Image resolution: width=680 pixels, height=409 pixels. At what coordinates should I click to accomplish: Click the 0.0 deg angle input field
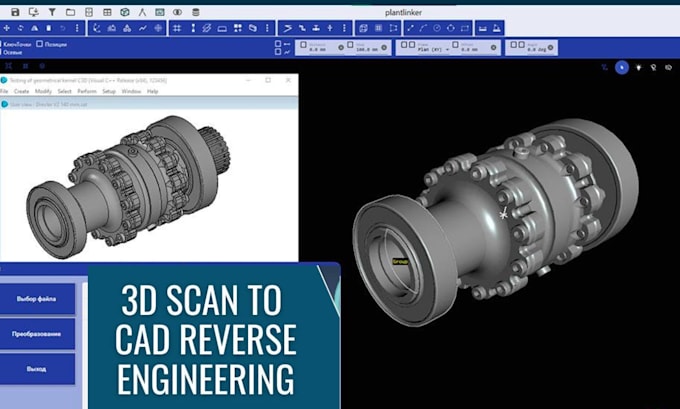click(536, 49)
